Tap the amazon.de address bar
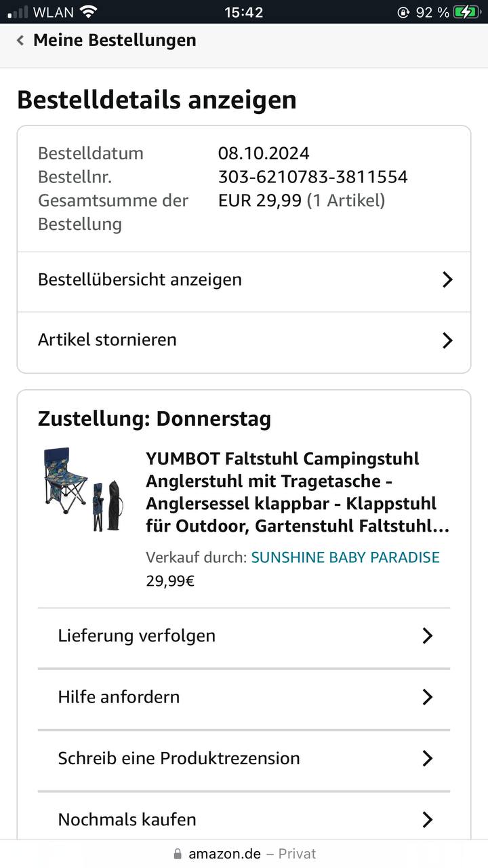This screenshot has width=488, height=868. [x=244, y=854]
